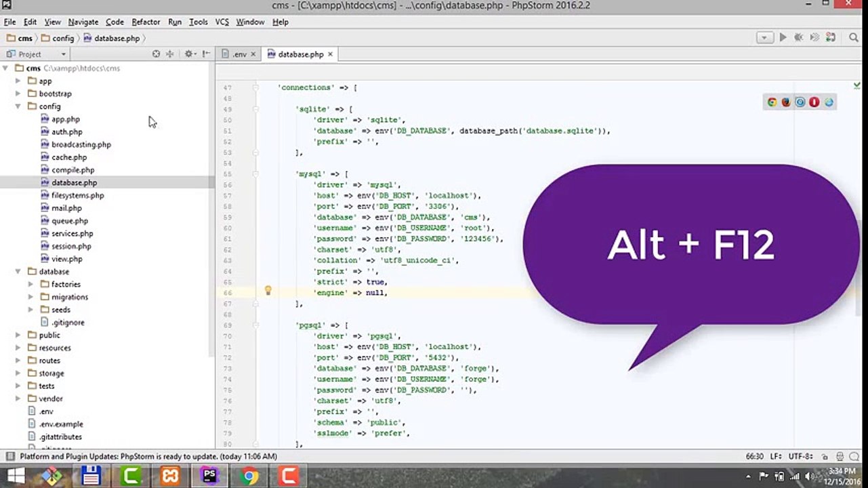This screenshot has height=488, width=868.
Task: Run the current configuration with the play icon
Action: [783, 38]
